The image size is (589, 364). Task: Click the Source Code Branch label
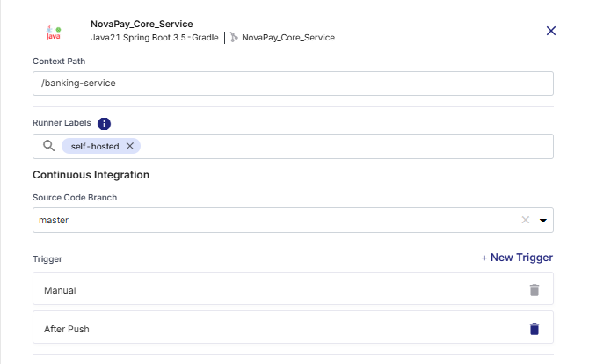pyautogui.click(x=75, y=198)
